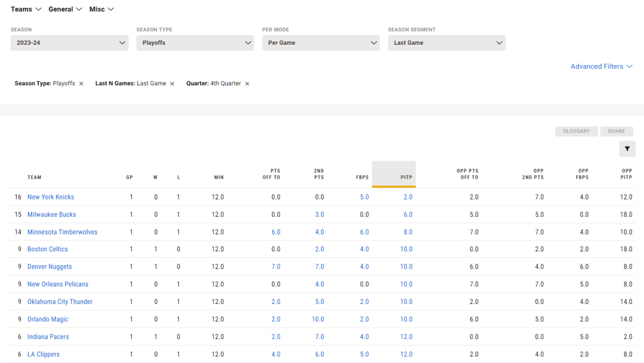Expand Advanced Filters

click(601, 66)
